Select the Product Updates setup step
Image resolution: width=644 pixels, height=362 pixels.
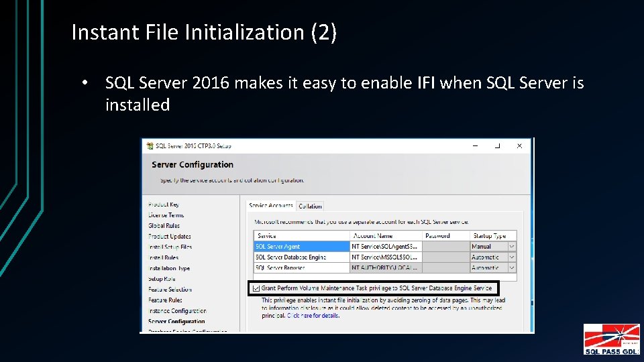point(169,237)
